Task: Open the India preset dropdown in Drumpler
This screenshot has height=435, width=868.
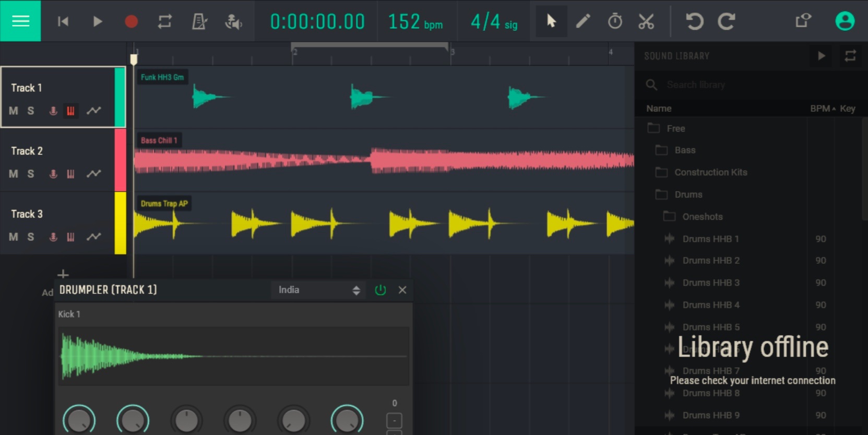Action: (319, 290)
